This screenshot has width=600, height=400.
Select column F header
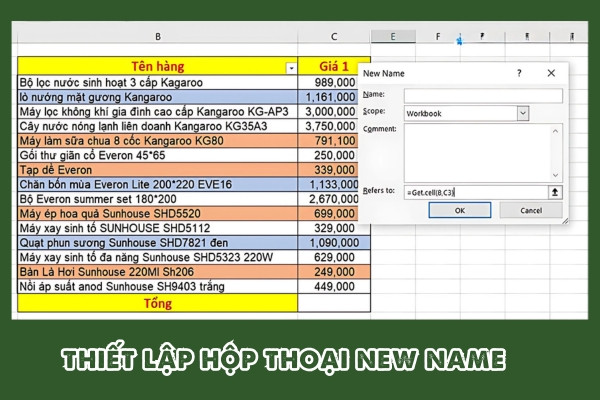438,36
